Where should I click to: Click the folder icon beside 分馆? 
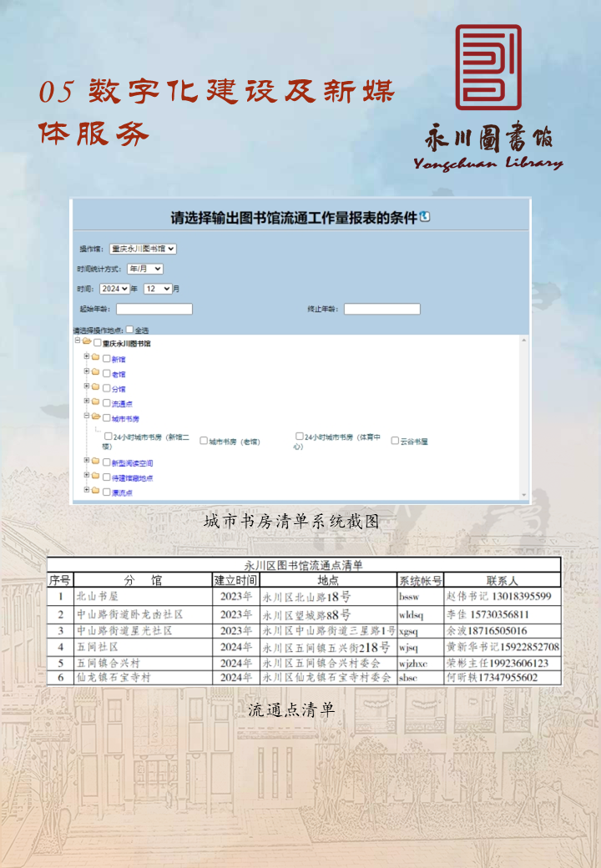click(x=96, y=387)
